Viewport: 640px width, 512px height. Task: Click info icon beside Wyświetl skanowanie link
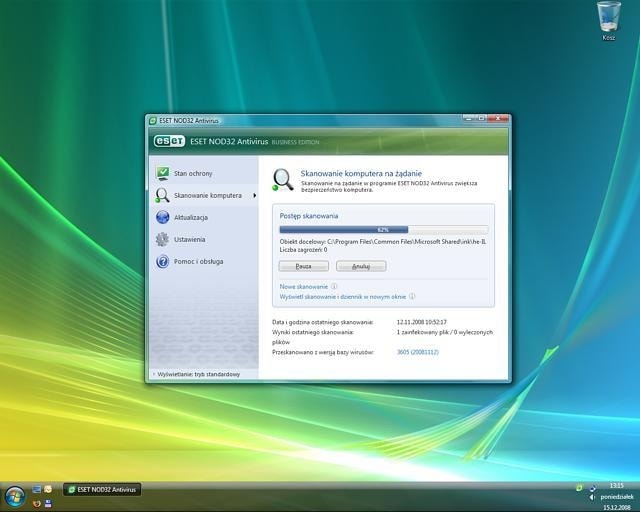pos(412,296)
